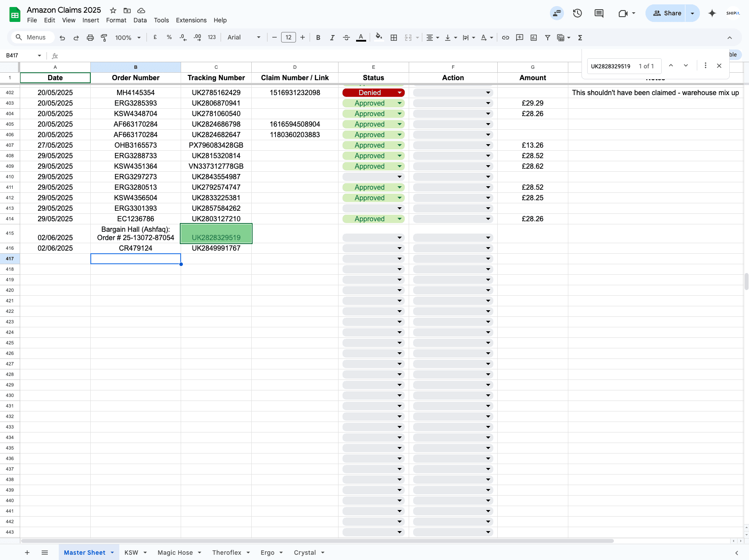
Task: Click the font size field
Action: (289, 38)
